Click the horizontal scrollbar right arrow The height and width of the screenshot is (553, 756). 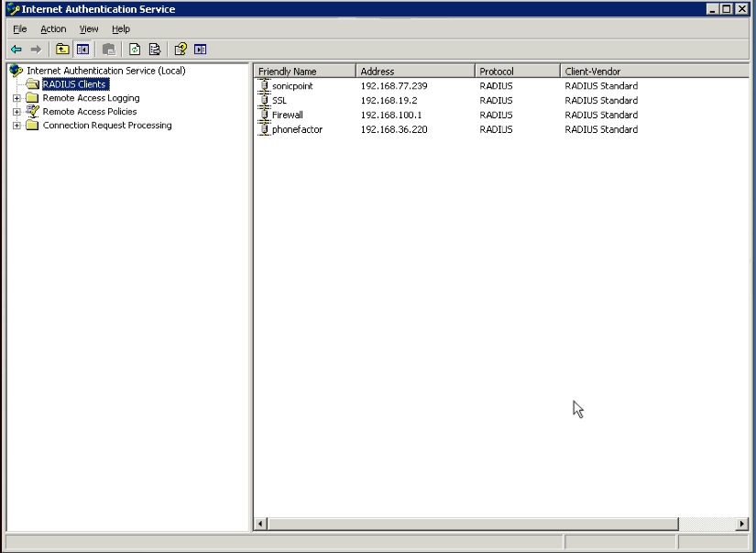pyautogui.click(x=741, y=524)
